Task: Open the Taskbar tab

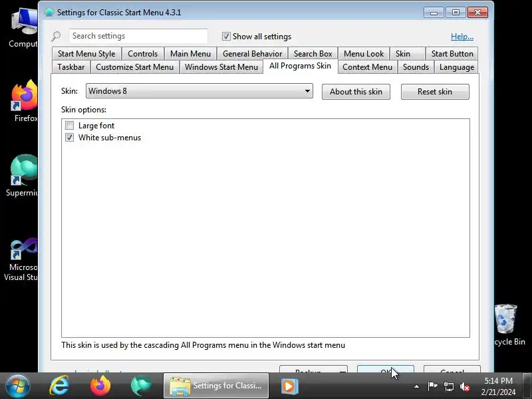Action: click(71, 67)
